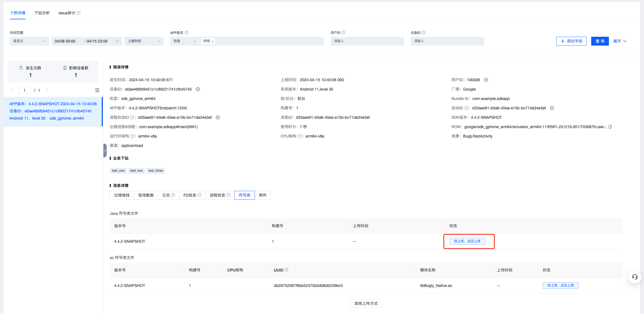
Task: Switch to the Issue拆分 tab
Action: point(67,13)
